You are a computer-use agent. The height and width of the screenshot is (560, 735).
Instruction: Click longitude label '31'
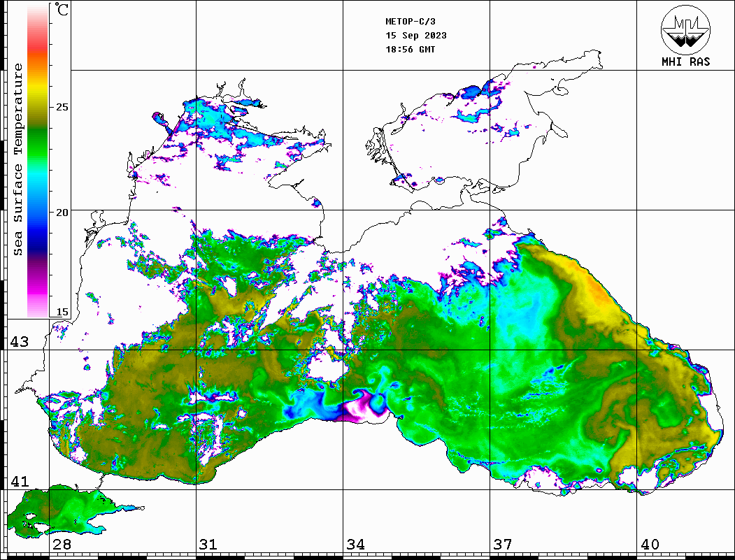(x=208, y=545)
